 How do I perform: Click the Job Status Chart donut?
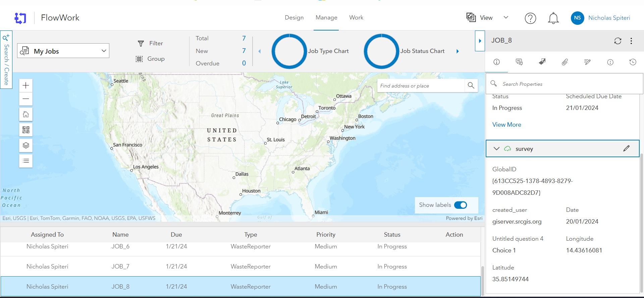381,51
